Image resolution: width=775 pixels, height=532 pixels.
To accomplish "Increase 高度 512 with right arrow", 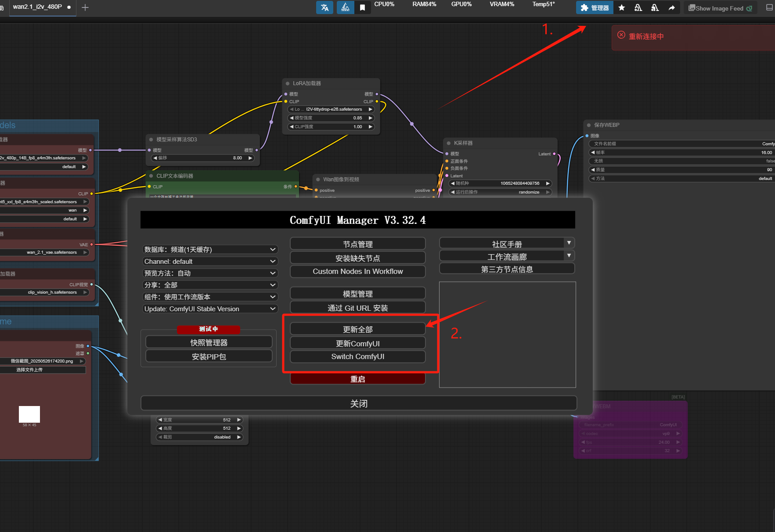I will click(x=239, y=428).
